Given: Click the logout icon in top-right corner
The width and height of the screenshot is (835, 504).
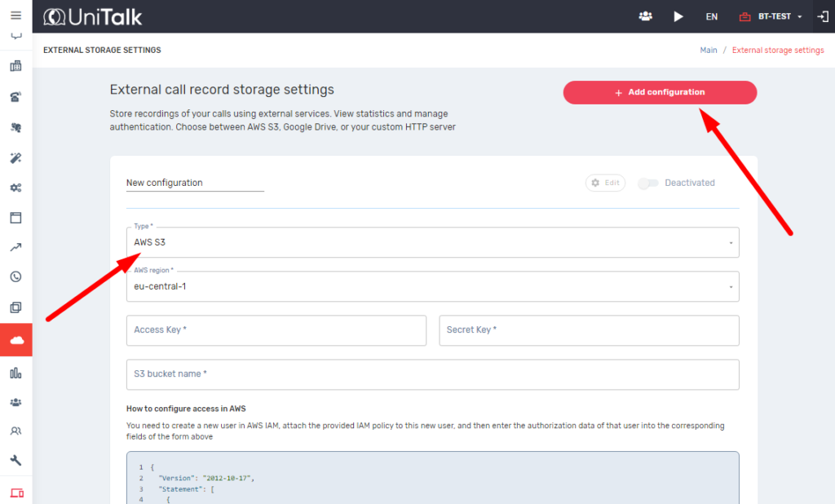Looking at the screenshot, I should pyautogui.click(x=822, y=16).
